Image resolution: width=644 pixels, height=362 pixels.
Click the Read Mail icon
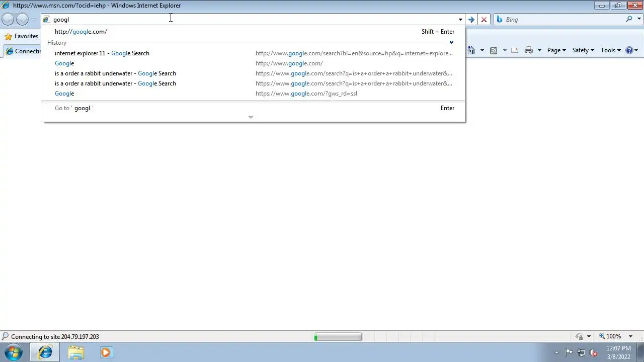click(515, 50)
